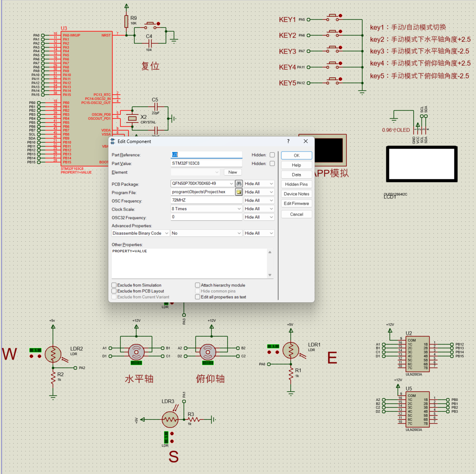Open the Clock Scale dropdown
The image size is (476, 474).
point(206,209)
